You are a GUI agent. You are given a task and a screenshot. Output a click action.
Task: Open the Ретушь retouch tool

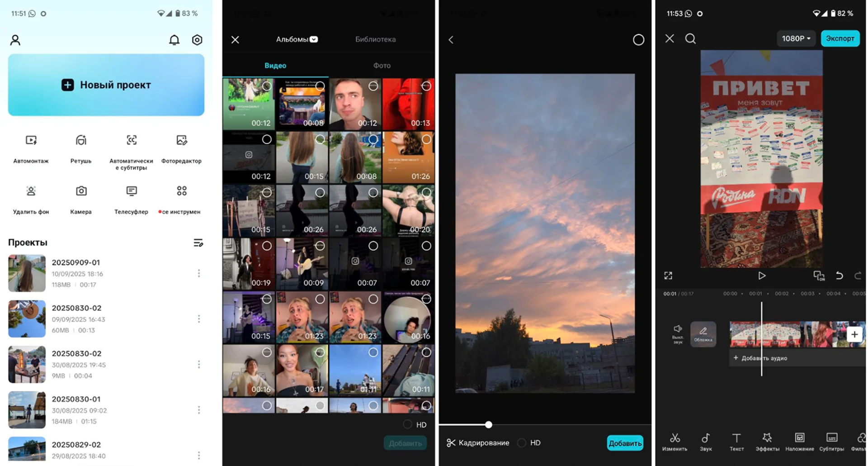[81, 141]
